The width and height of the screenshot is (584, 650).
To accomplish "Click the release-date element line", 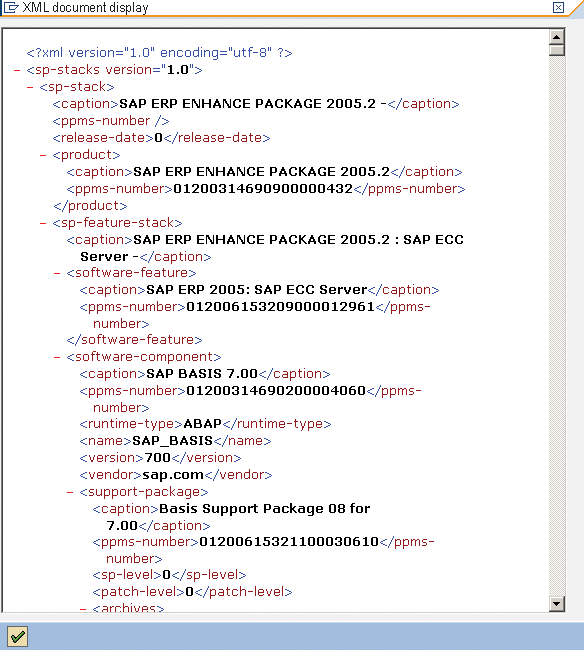I will 161,138.
